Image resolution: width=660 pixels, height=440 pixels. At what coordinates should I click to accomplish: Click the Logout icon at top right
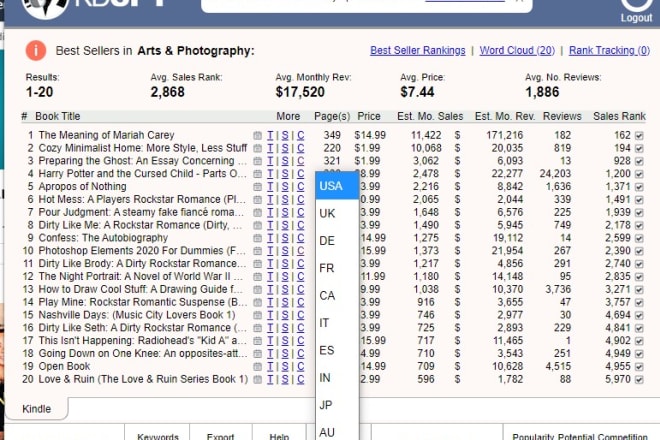click(636, 8)
